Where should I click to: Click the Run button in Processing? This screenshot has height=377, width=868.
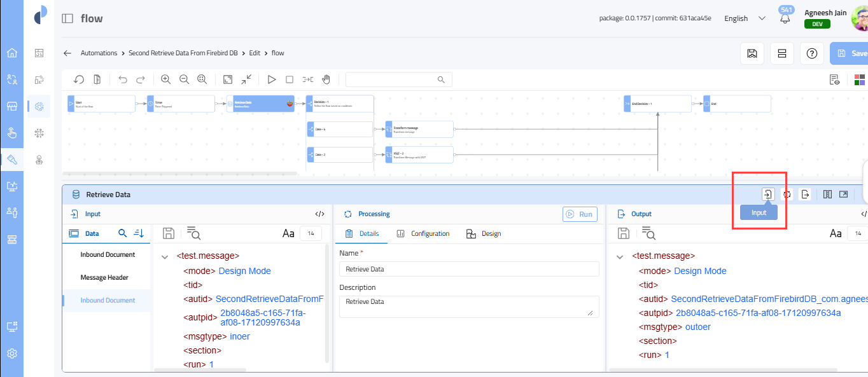pyautogui.click(x=579, y=214)
